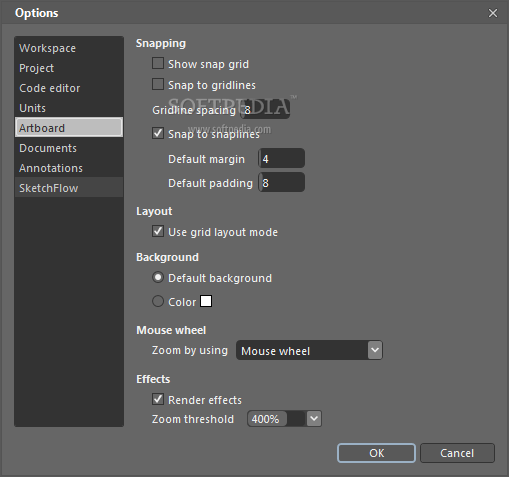Confirm settings with the OK button
This screenshot has width=509, height=477.
point(376,453)
